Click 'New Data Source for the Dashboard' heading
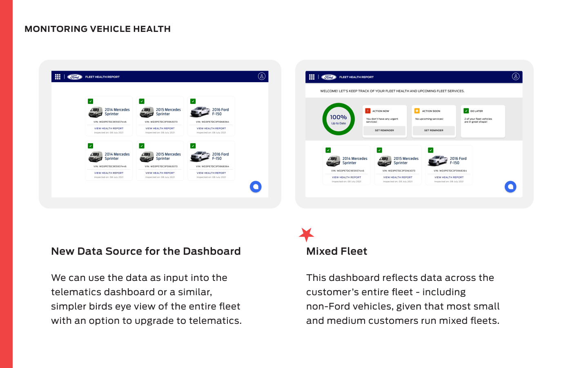588x368 pixels. point(146,251)
